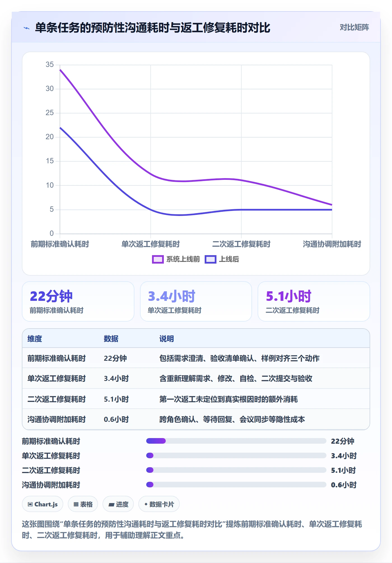Select the 进度 tag chip

[118, 504]
